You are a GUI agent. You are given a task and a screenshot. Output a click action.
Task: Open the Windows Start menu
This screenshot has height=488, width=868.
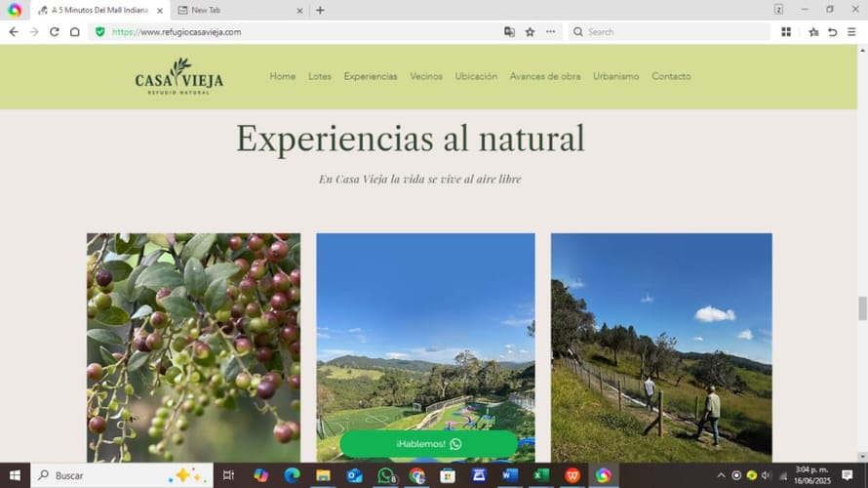coord(15,475)
